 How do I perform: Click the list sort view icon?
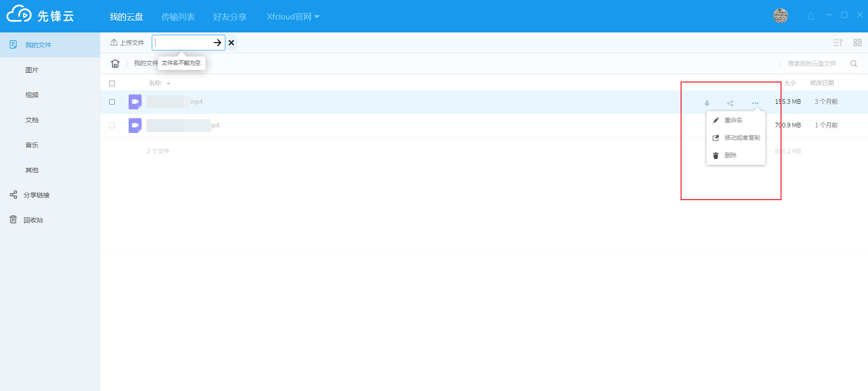[838, 43]
